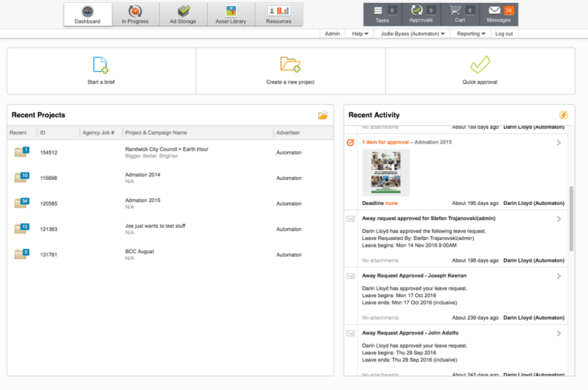Go to the Asset Library tab

[230, 15]
